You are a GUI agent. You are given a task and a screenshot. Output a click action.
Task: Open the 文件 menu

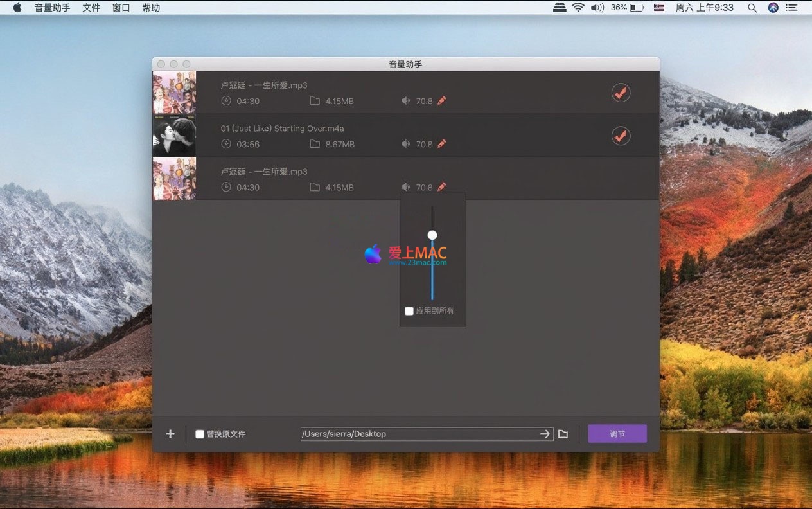coord(91,8)
